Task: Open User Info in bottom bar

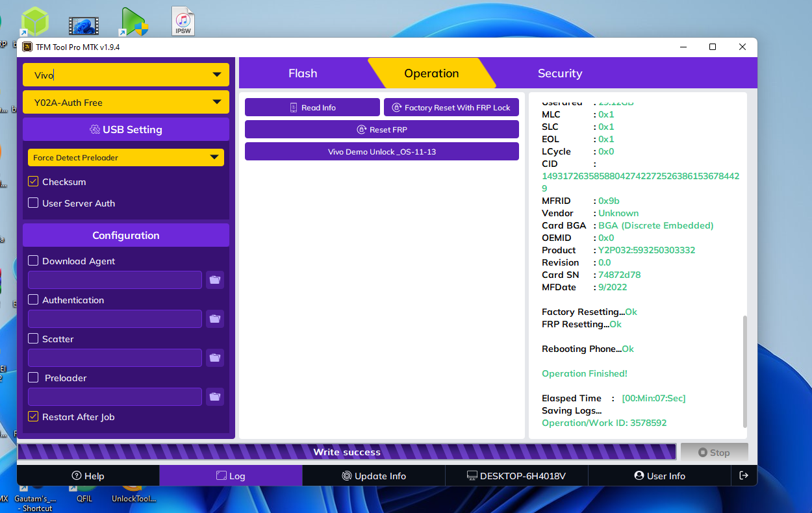Action: click(659, 476)
